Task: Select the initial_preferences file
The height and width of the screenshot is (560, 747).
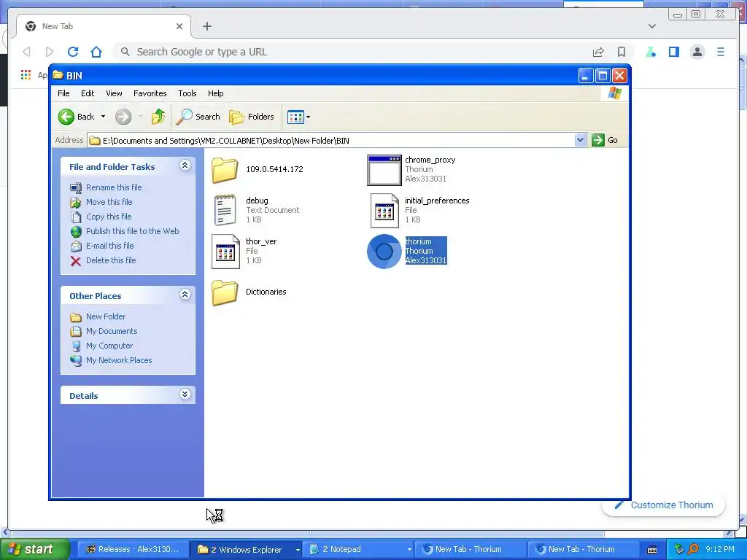Action: pos(419,210)
